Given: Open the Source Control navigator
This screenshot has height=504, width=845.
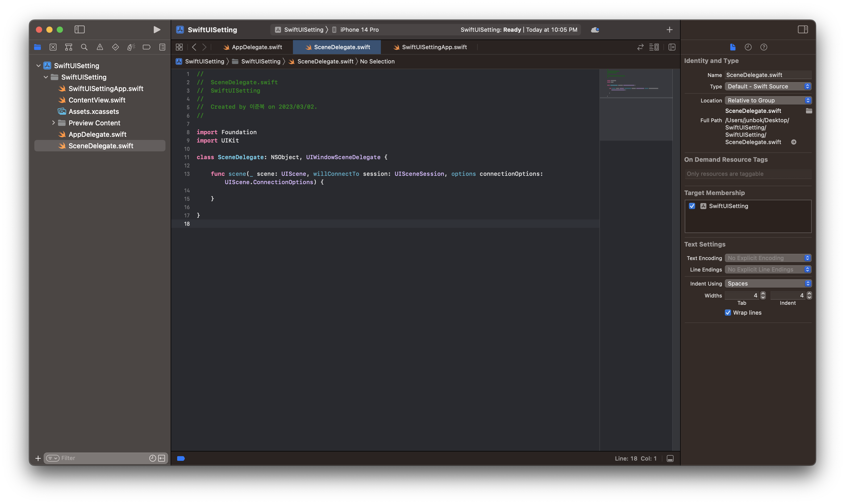Looking at the screenshot, I should click(53, 47).
